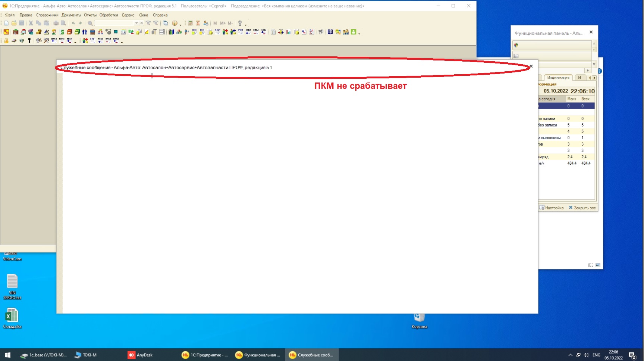Open the organization chart icon
The width and height of the screenshot is (644, 361).
100,32
